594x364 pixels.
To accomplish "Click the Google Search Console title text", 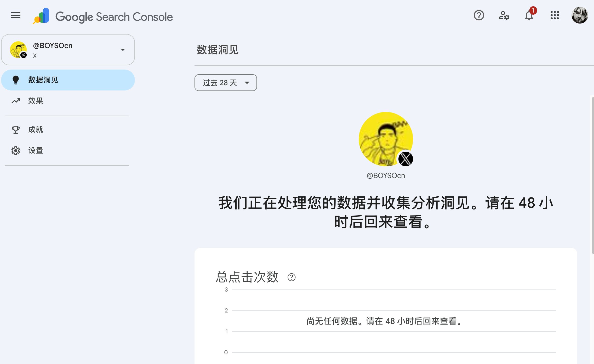I will click(x=114, y=17).
